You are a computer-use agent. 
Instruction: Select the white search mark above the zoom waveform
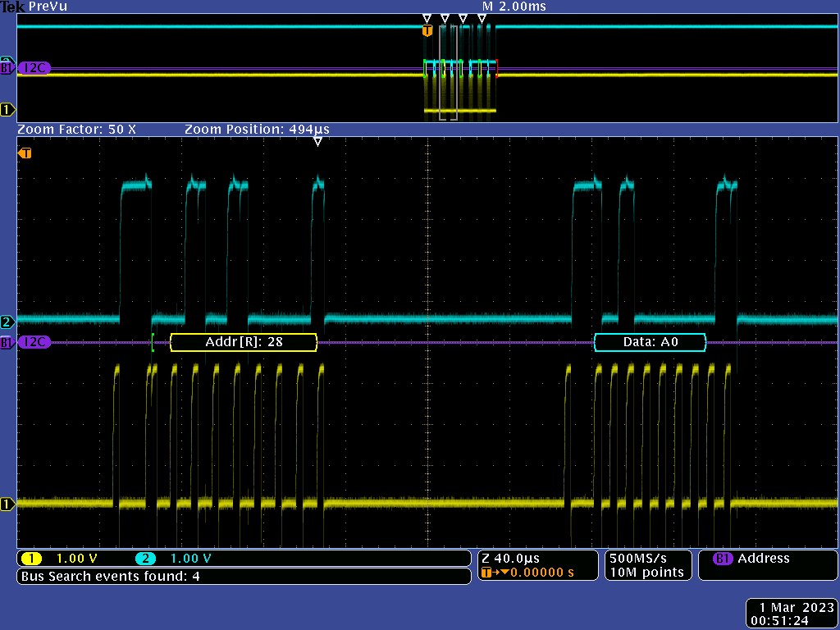317,142
